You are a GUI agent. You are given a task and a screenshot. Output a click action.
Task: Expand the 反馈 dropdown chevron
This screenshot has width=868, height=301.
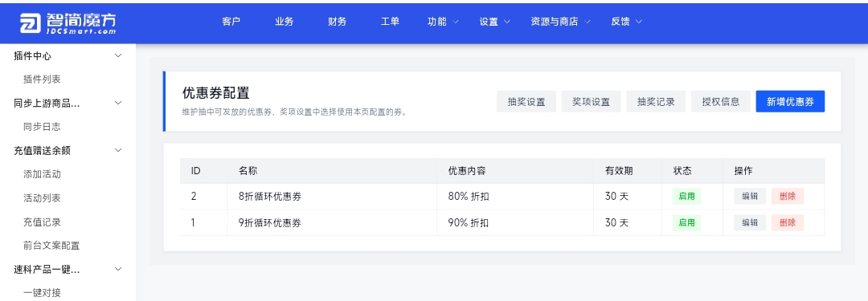point(639,22)
